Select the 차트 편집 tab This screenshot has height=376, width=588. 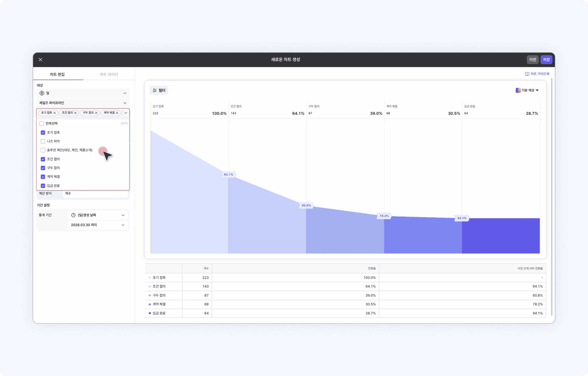(57, 74)
